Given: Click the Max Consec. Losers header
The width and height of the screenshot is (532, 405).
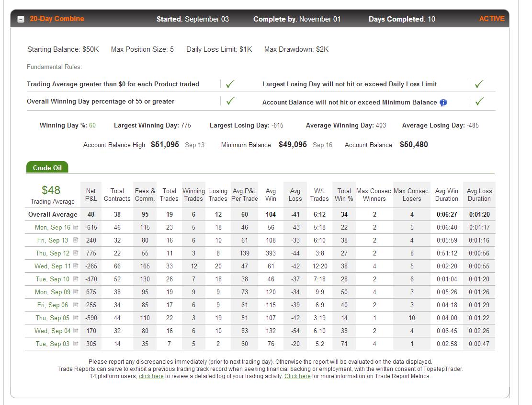Looking at the screenshot, I should (411, 195).
